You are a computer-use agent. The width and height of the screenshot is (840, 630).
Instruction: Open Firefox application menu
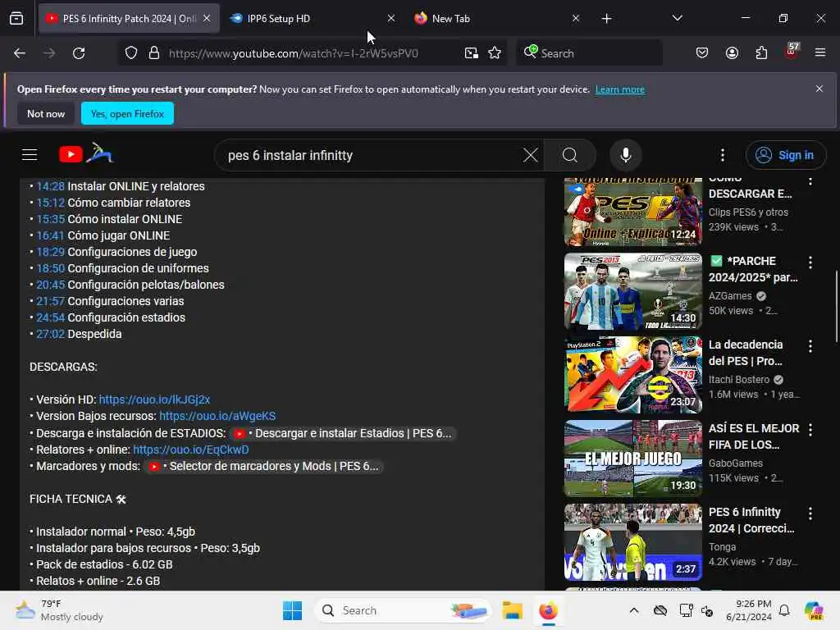[820, 52]
